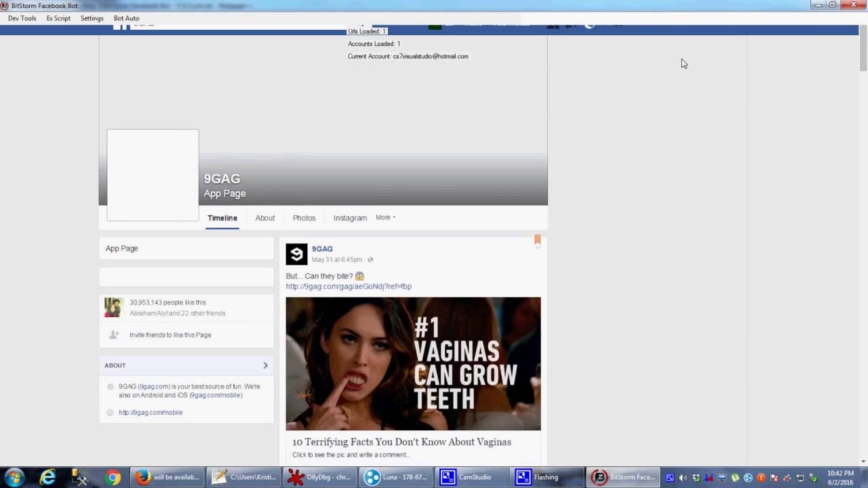
Task: Open the Megan Fox post image
Action: point(413,363)
